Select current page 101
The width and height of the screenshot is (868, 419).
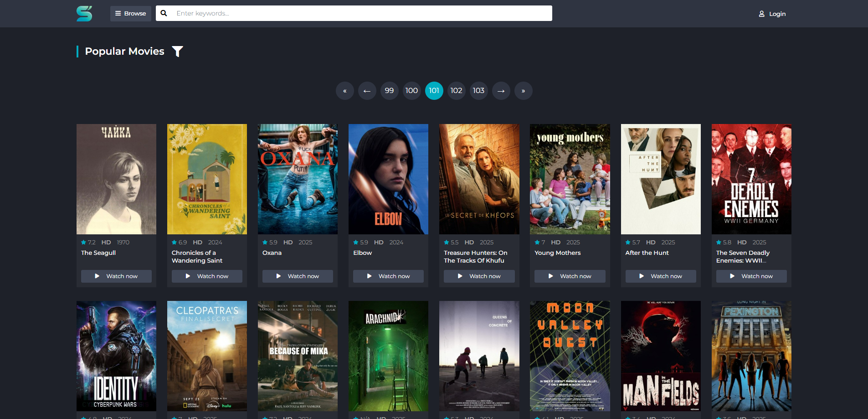click(x=434, y=91)
